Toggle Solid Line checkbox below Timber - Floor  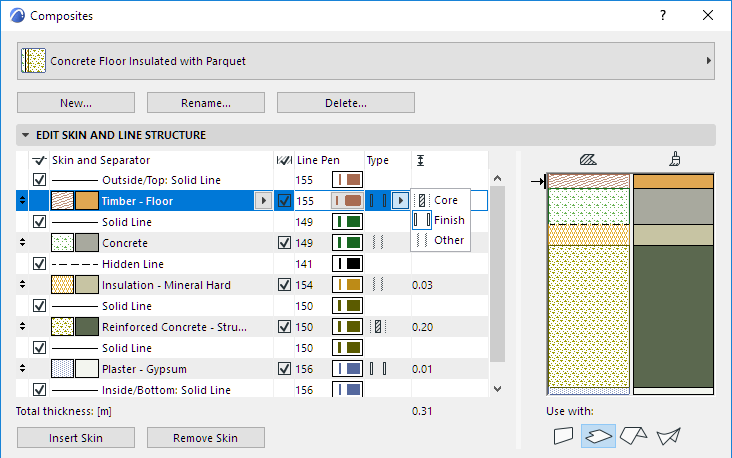(40, 222)
